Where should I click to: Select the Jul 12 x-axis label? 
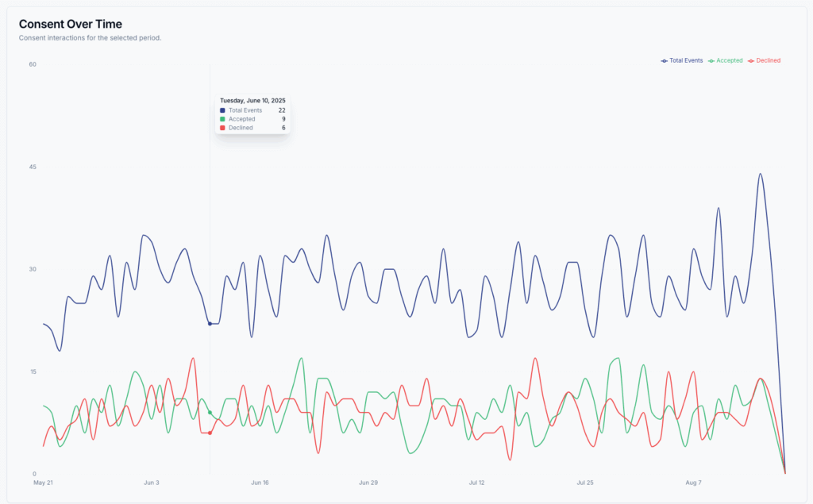pyautogui.click(x=476, y=482)
